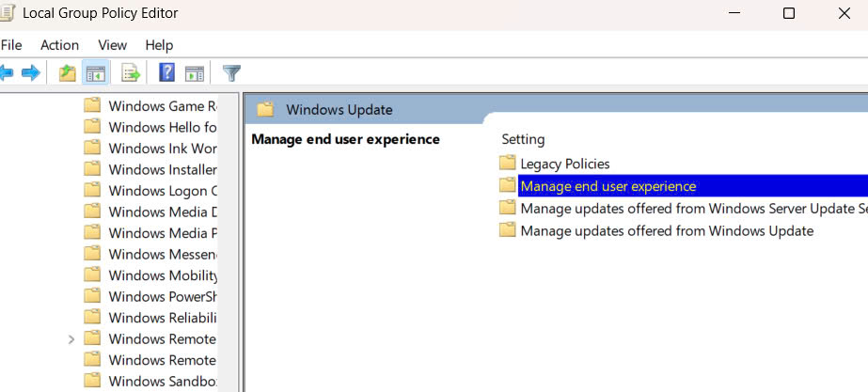Open the View menu
This screenshot has width=868, height=392.
(x=112, y=45)
